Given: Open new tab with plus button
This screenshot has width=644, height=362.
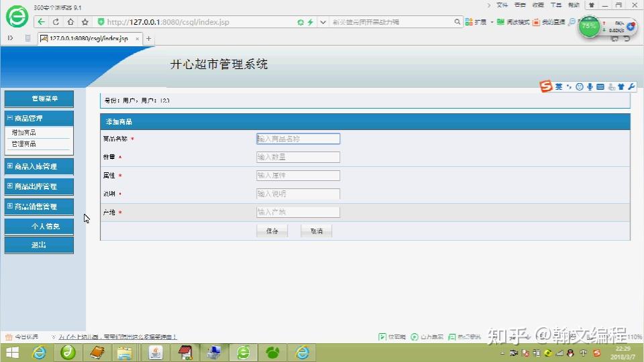Looking at the screenshot, I should pos(149,39).
